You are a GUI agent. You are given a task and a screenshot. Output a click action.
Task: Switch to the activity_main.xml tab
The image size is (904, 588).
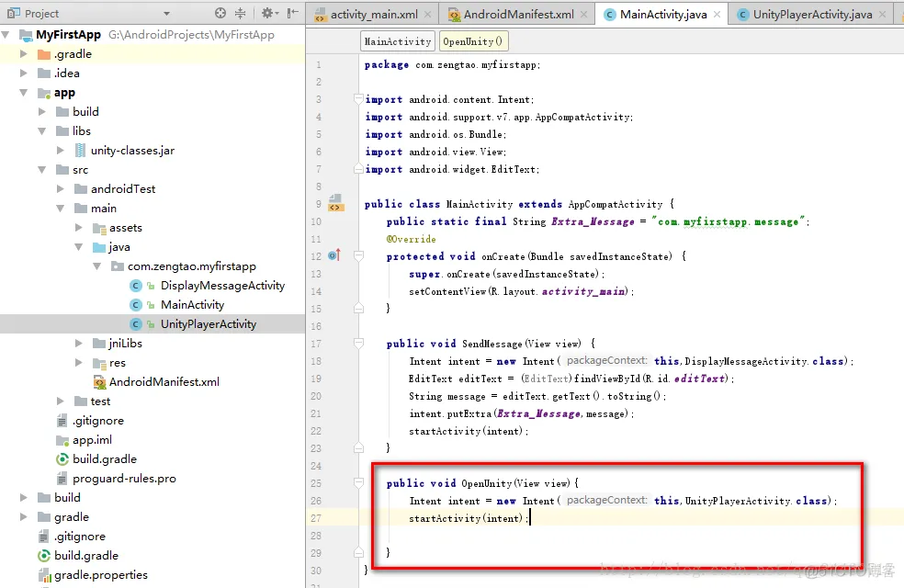(374, 15)
